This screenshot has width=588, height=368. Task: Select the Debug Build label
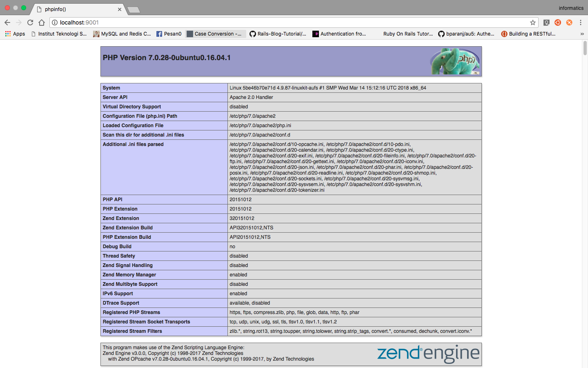(x=117, y=247)
